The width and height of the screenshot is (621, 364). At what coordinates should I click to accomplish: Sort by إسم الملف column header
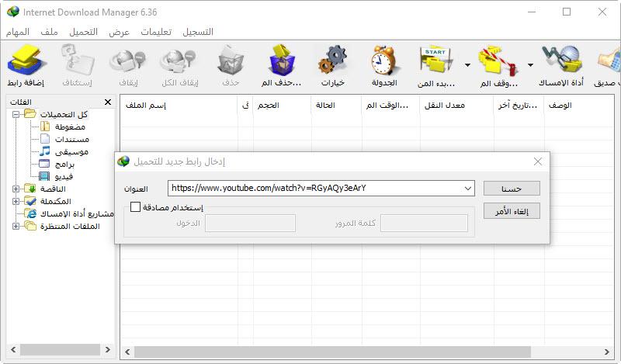pos(179,106)
